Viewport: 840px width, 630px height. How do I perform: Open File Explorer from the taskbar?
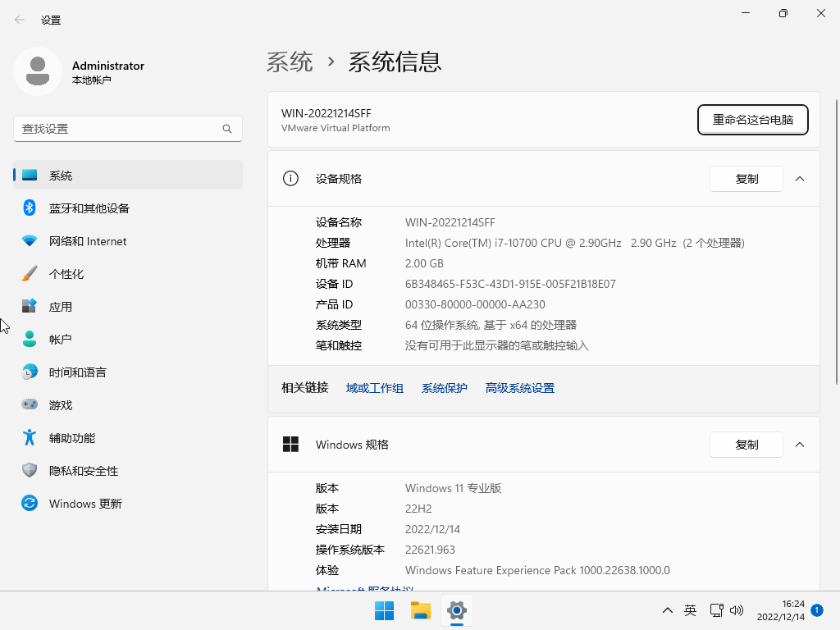420,610
